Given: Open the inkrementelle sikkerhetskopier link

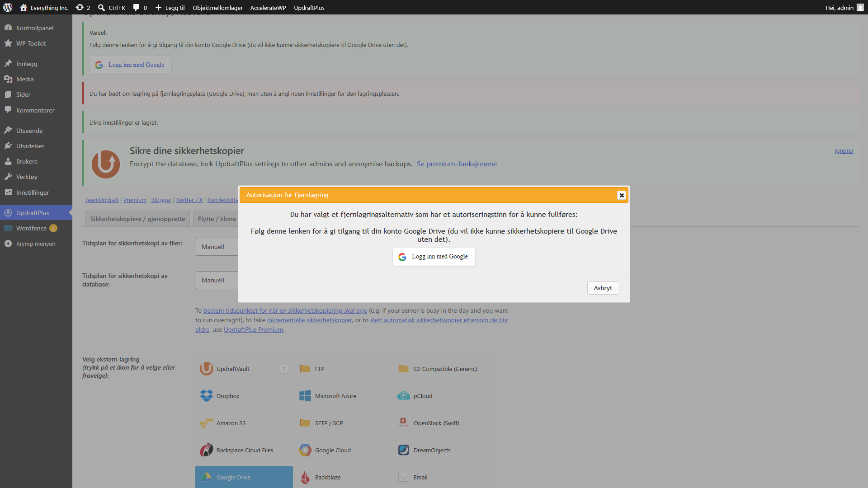Looking at the screenshot, I should [309, 320].
